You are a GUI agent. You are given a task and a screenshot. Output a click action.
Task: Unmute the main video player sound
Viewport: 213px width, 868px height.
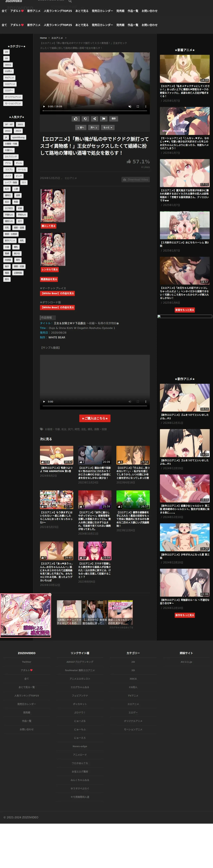coord(130,106)
